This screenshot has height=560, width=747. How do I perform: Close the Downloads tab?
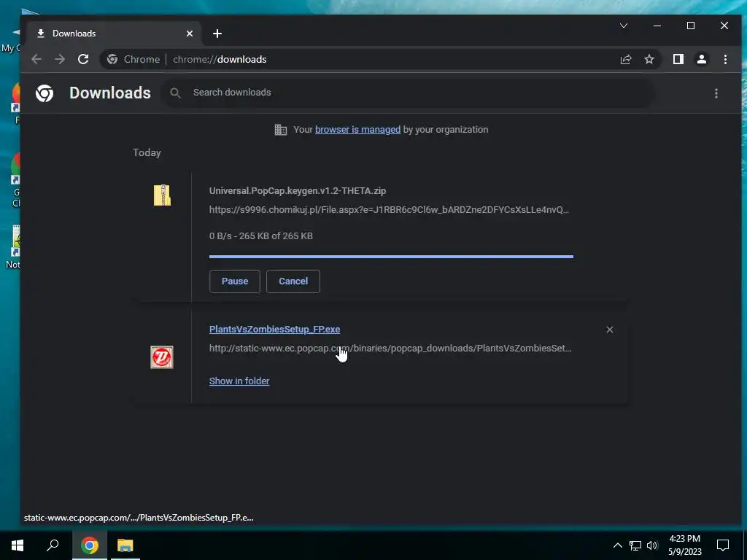click(190, 34)
